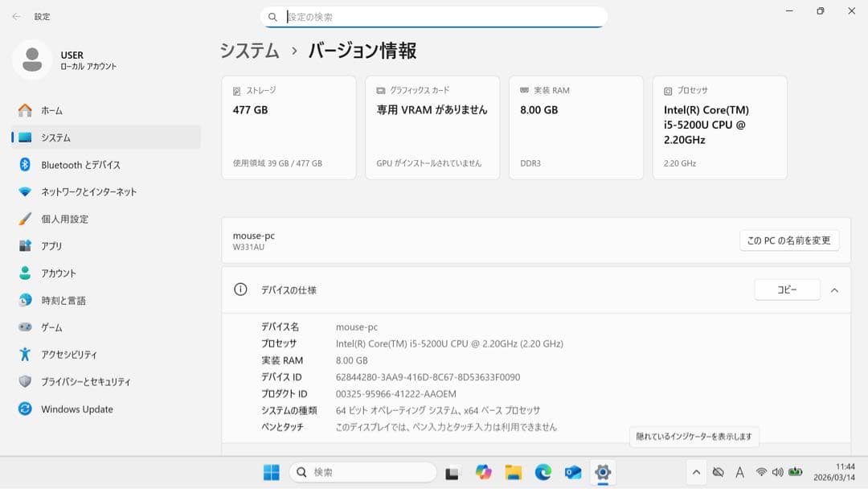Screen dimensions: 868x489
Task: Open the 実装 RAM 8.00 GB card
Action: (576, 128)
